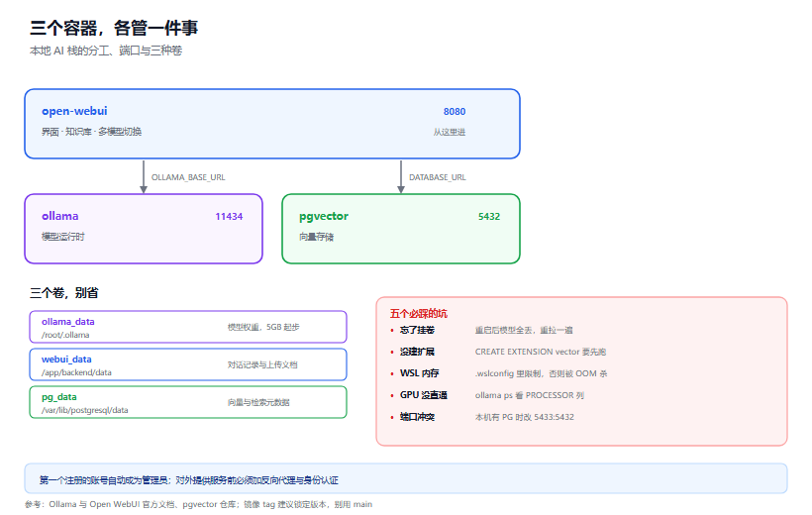The height and width of the screenshot is (515, 812).
Task: Click the 三个卷,别省 heading
Action: [63, 293]
